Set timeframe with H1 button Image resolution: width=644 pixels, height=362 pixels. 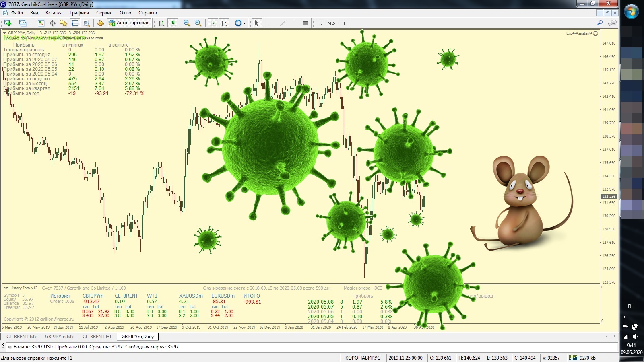(343, 23)
